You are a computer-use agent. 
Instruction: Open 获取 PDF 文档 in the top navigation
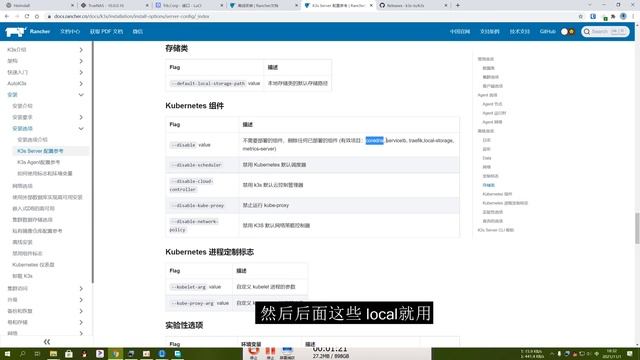point(106,31)
